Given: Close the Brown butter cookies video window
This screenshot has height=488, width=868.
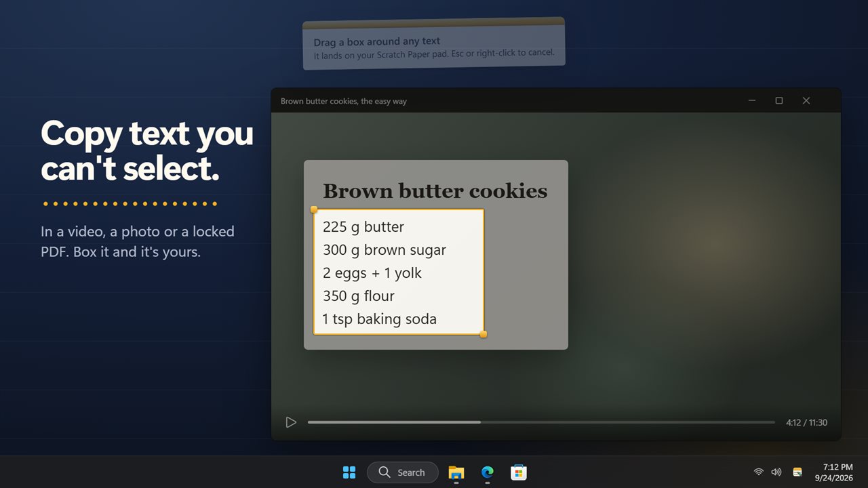Looking at the screenshot, I should pyautogui.click(x=806, y=100).
